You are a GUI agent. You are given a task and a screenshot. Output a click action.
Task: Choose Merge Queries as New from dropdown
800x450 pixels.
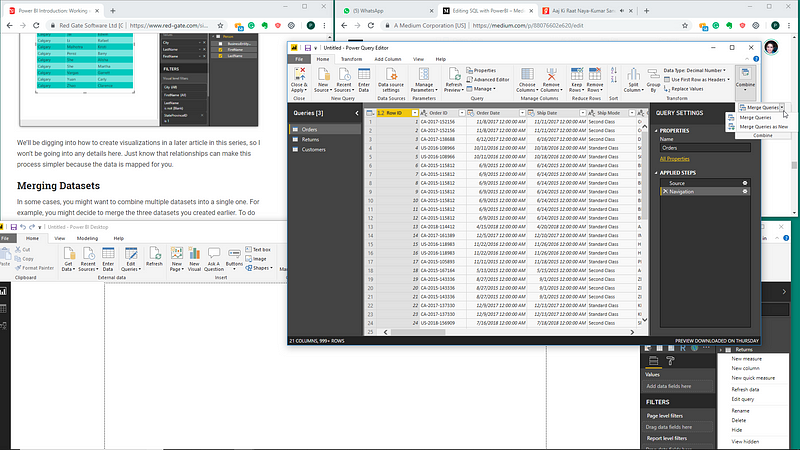[x=763, y=127]
